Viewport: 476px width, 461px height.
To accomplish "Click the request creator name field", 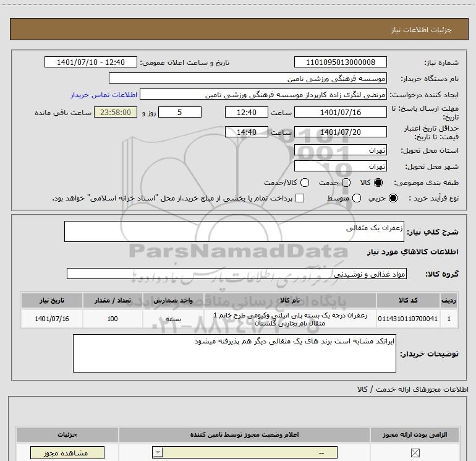I will 263,95.
